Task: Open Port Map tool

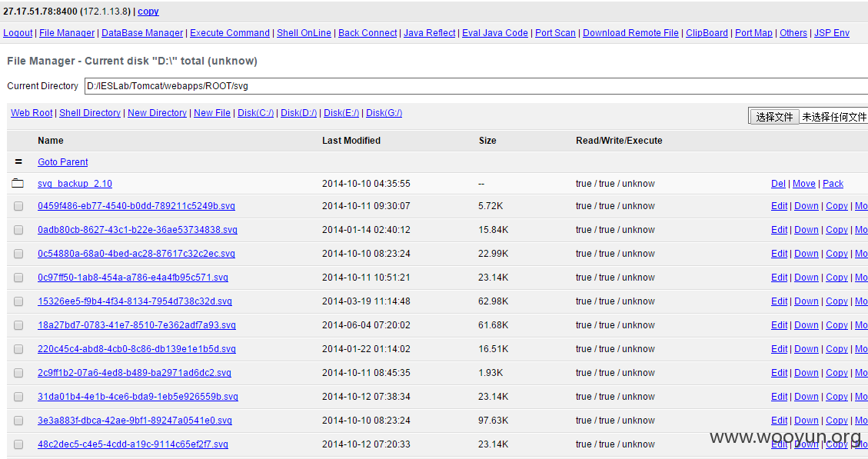Action: coord(753,32)
